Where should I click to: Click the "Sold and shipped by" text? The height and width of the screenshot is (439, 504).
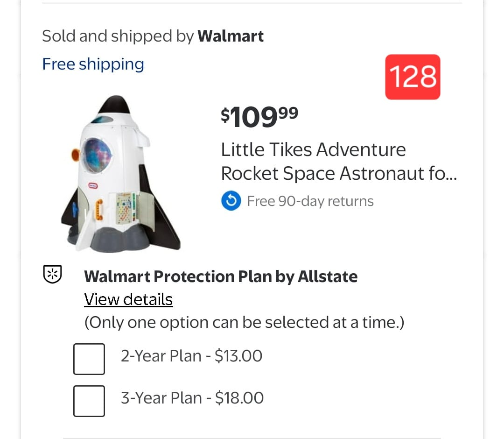pos(118,36)
